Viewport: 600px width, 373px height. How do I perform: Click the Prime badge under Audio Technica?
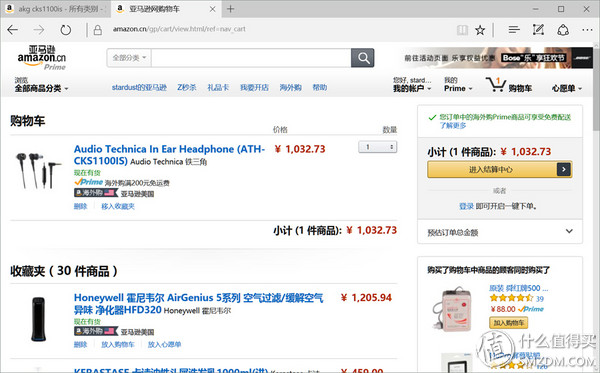click(88, 182)
